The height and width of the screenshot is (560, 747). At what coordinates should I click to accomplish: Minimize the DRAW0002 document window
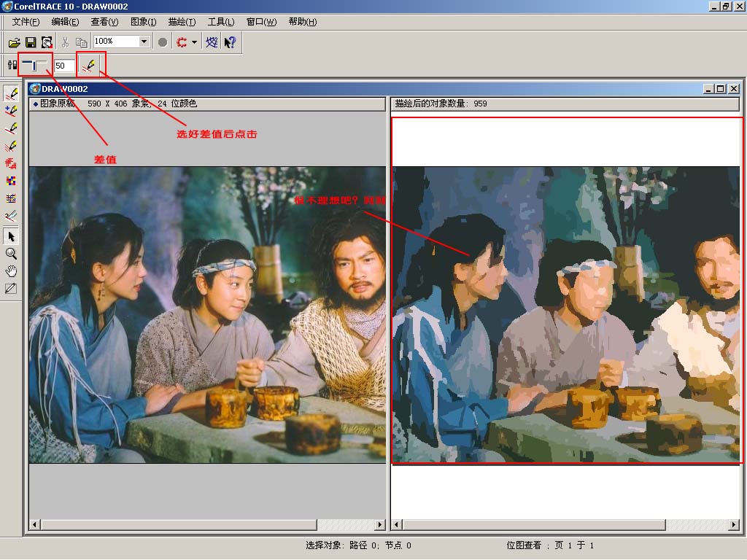click(x=709, y=88)
